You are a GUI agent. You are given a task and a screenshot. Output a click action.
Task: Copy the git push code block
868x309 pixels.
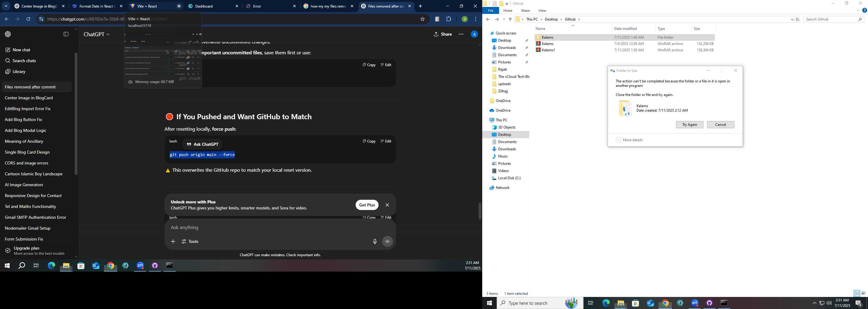369,141
